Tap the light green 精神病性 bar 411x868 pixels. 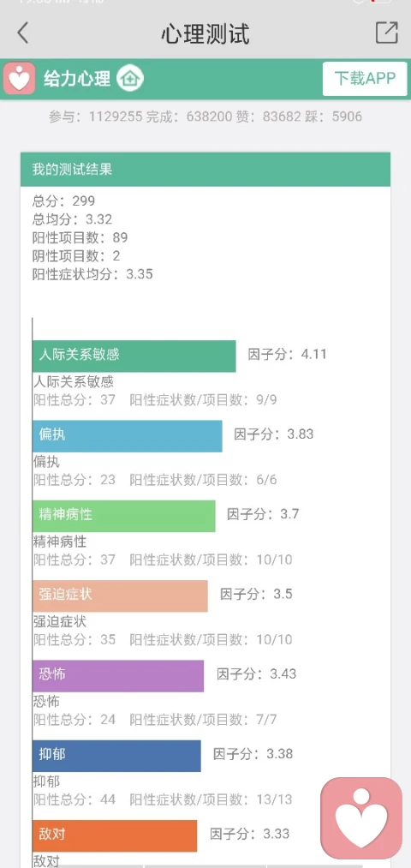[124, 516]
